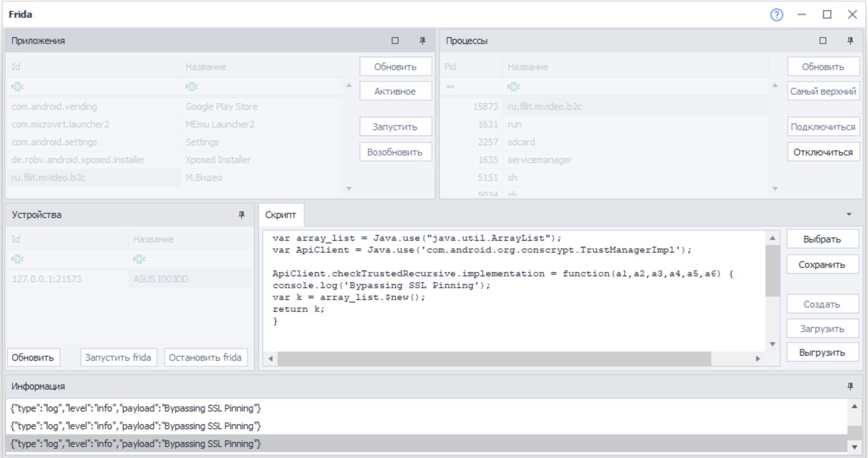Pin the Приложения panel

coord(422,41)
